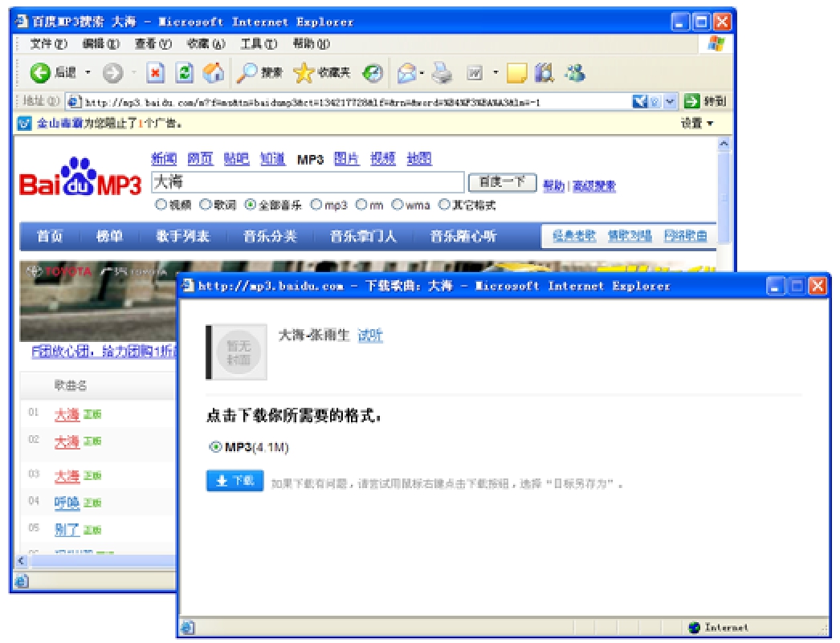
Task: Click the horizontal scrollbar left arrow
Action: [x=22, y=561]
